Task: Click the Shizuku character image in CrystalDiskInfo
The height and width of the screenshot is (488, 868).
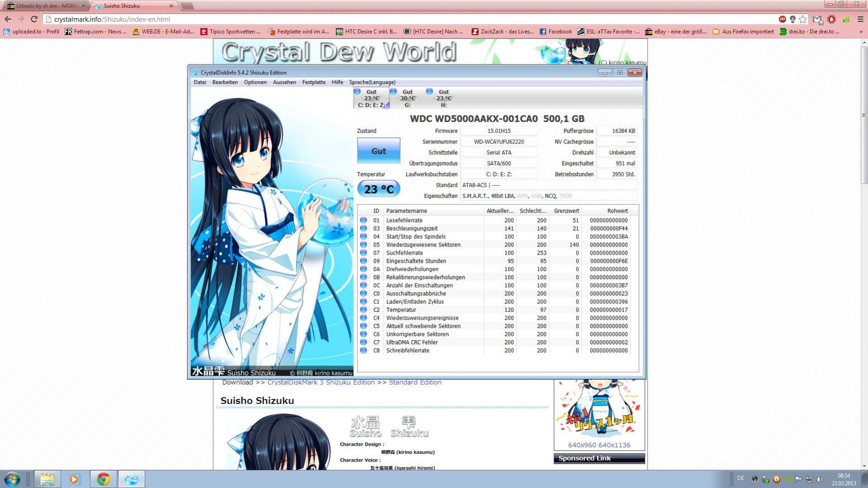Action: (x=271, y=232)
